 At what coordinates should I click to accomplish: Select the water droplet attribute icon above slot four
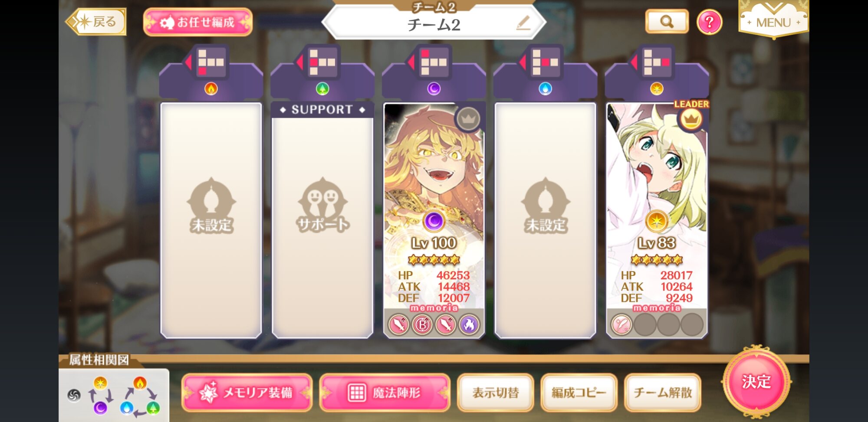tap(545, 89)
